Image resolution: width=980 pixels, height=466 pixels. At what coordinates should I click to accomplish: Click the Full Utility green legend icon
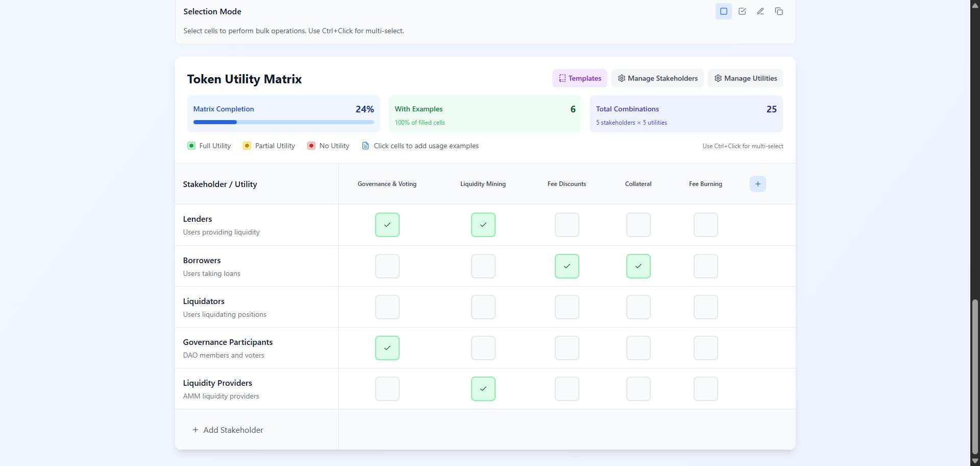pos(191,146)
